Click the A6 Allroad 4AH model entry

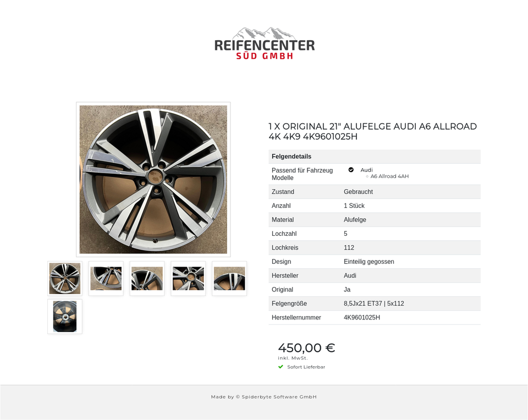(389, 176)
